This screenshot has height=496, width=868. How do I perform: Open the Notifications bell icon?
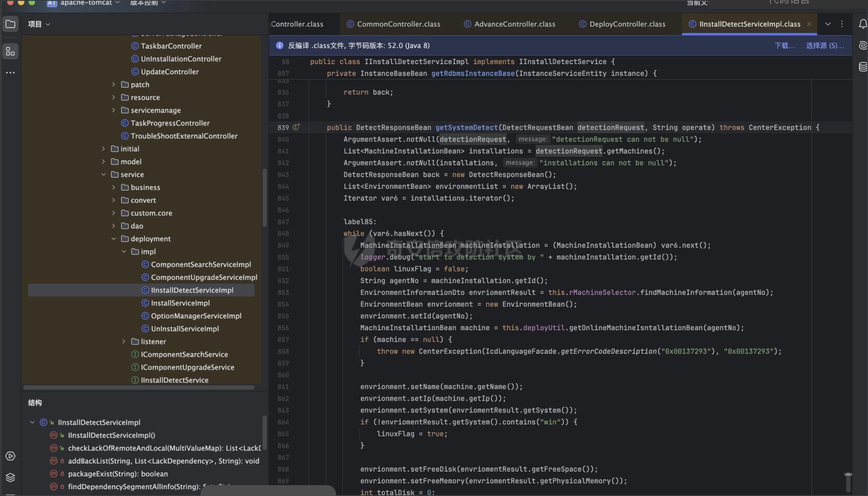tap(863, 24)
